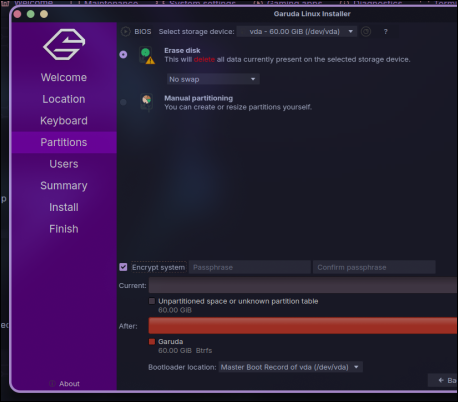The image size is (458, 402).
Task: Uncheck the Encrypt system checkbox
Action: [x=123, y=267]
